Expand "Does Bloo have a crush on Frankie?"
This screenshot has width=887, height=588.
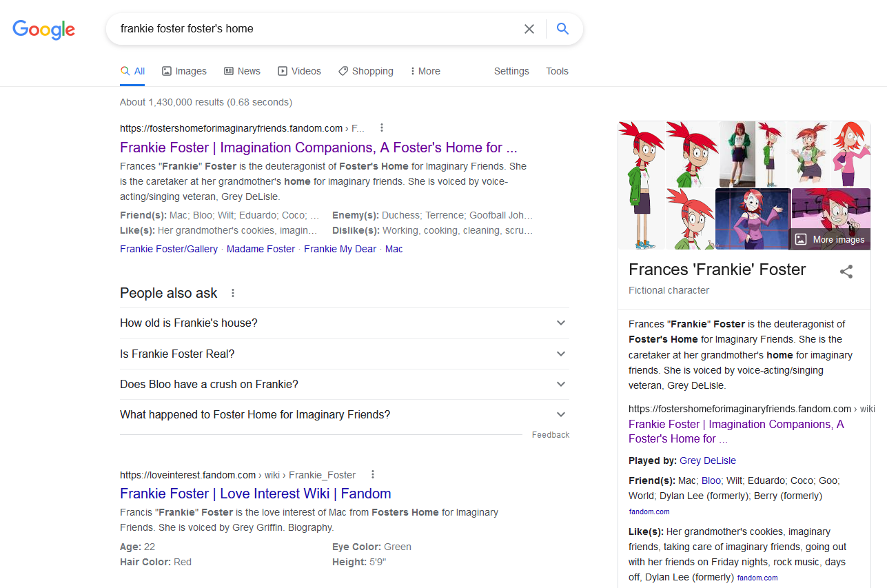tap(345, 384)
